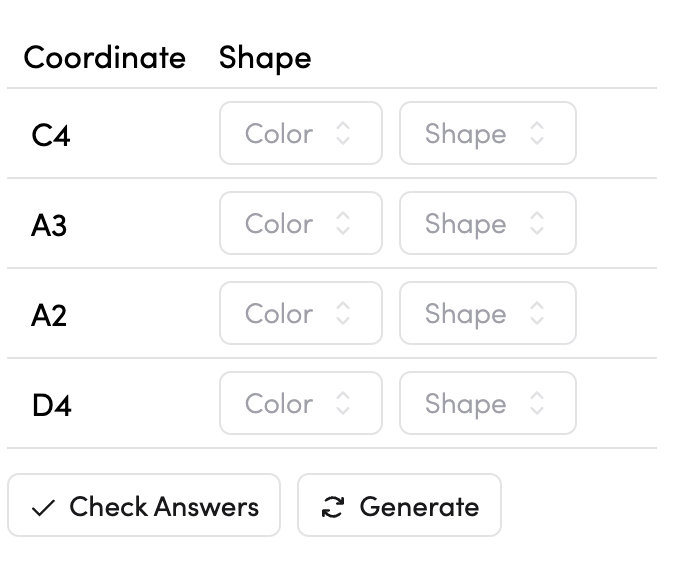Click the refresh arrows icon beside Generate

pos(332,507)
